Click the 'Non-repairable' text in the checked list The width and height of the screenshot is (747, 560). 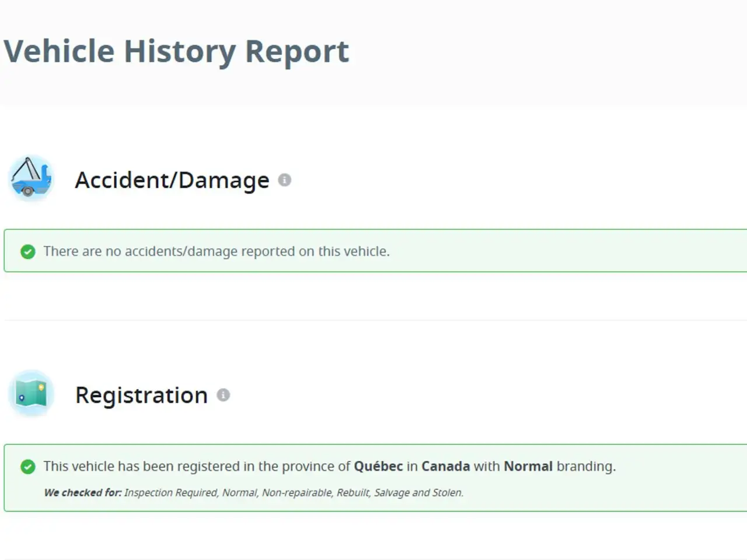pos(297,492)
